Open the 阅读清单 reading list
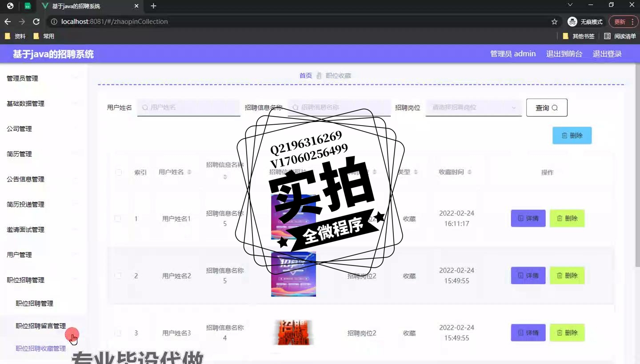 pyautogui.click(x=620, y=36)
